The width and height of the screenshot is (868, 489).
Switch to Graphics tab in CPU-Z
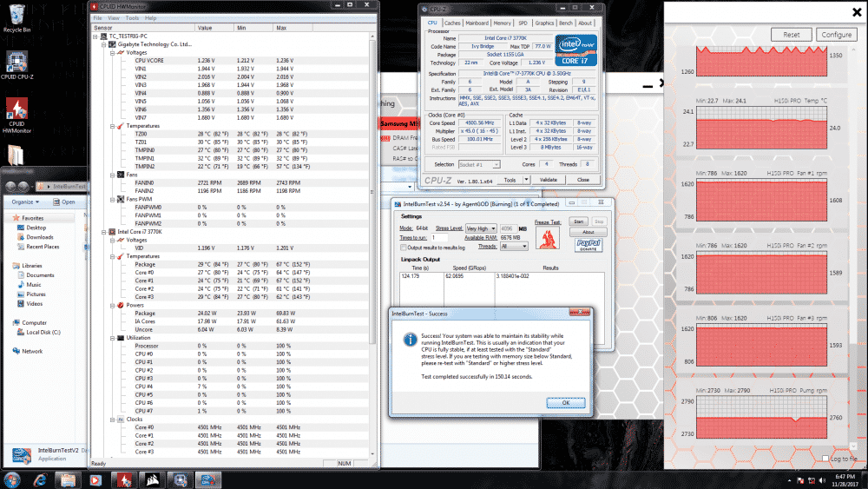pyautogui.click(x=544, y=23)
